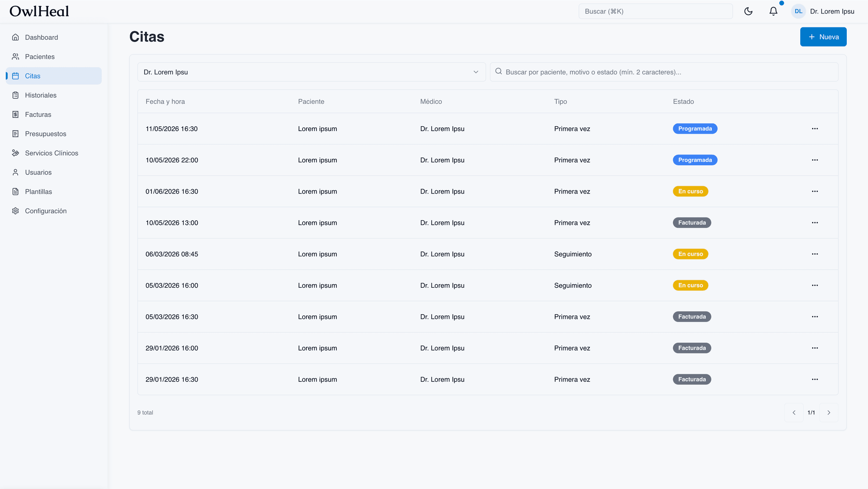Go to previous page of appointments
This screenshot has height=489, width=868.
tap(794, 413)
